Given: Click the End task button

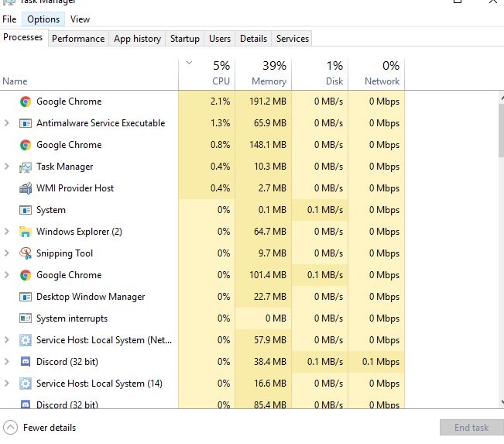Looking at the screenshot, I should pyautogui.click(x=471, y=428).
